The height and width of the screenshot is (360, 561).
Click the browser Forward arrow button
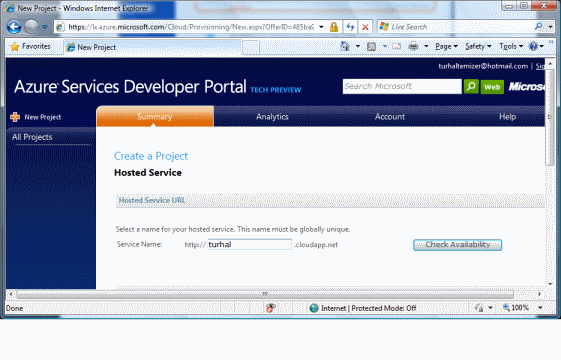pos(31,27)
